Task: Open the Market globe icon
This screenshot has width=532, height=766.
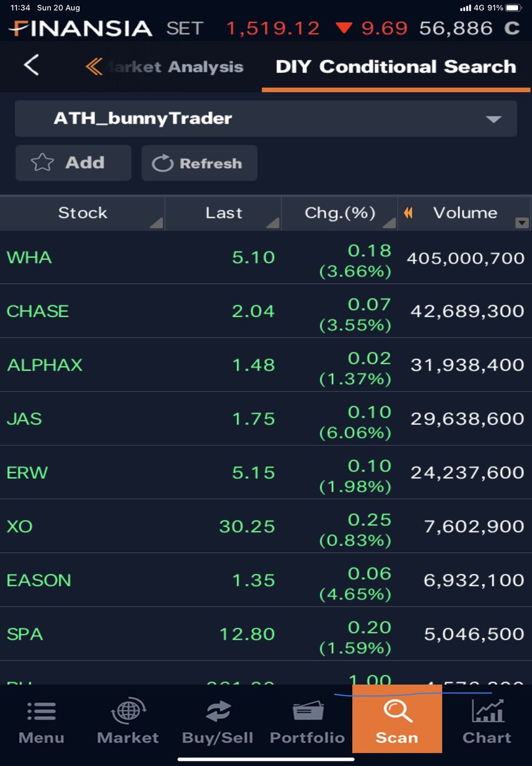Action: [128, 710]
